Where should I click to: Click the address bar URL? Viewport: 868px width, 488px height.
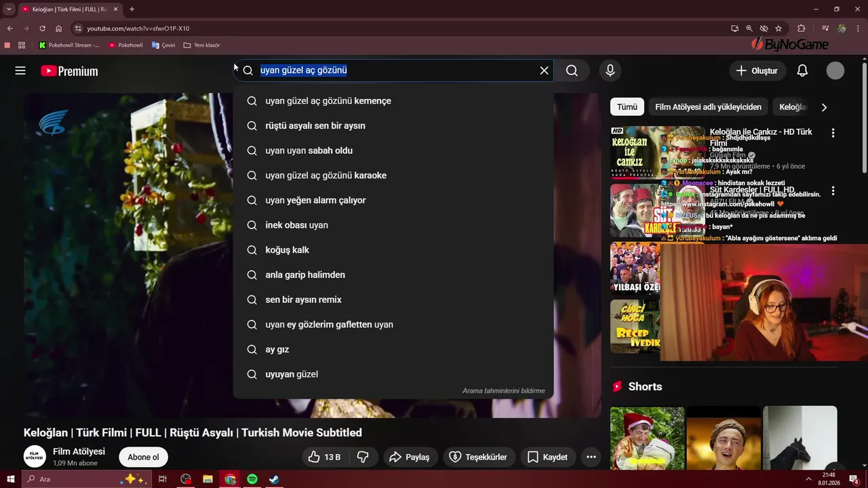click(138, 28)
